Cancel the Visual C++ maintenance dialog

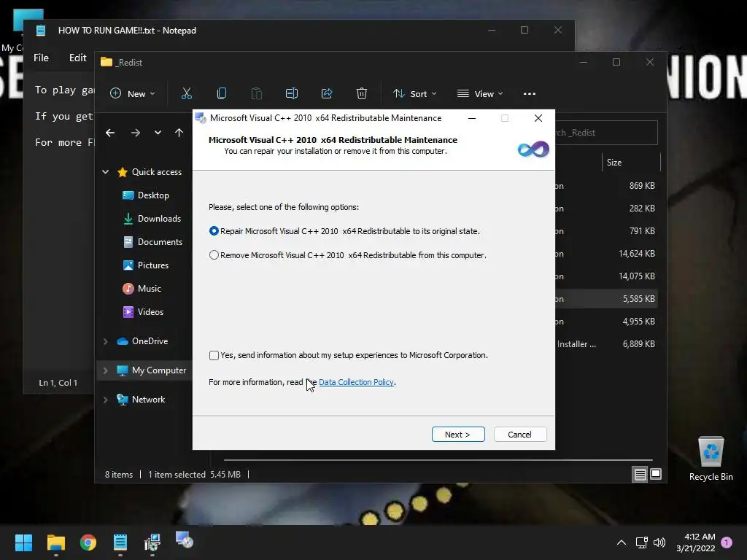[x=519, y=435]
